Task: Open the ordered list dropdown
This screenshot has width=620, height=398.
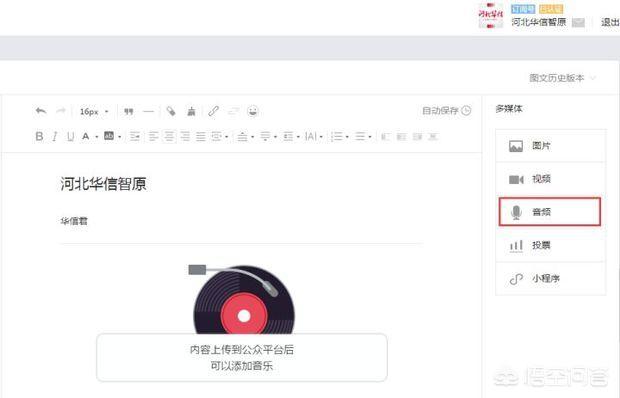Action: click(x=340, y=137)
